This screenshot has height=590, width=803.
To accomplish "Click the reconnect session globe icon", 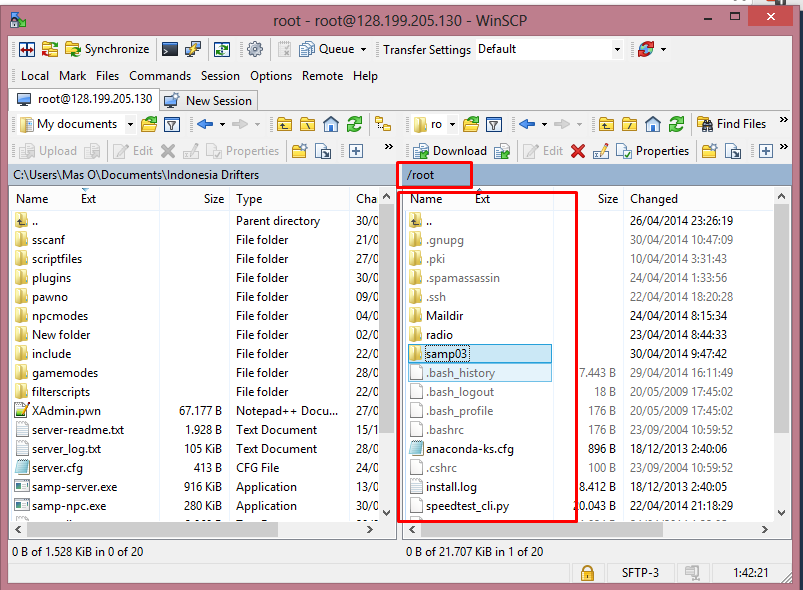I will (646, 49).
